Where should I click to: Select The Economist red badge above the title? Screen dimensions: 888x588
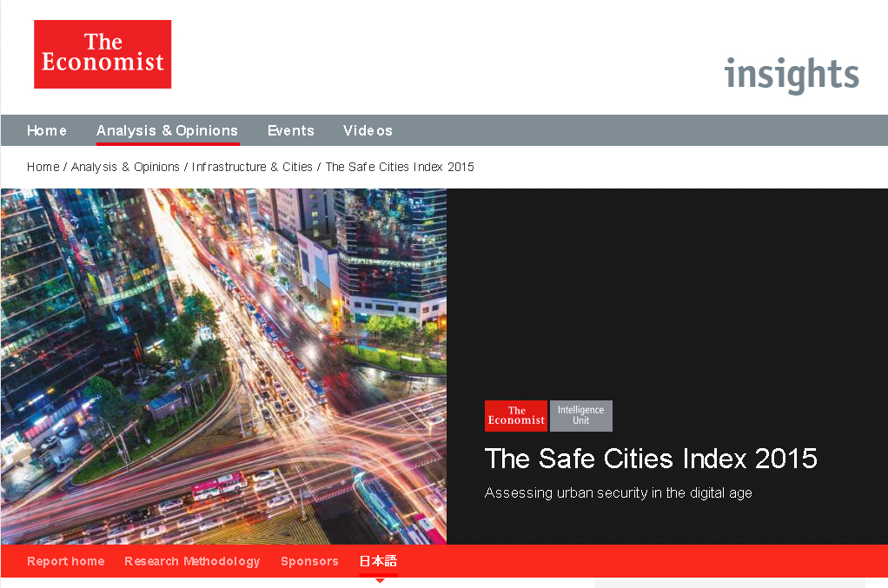515,415
